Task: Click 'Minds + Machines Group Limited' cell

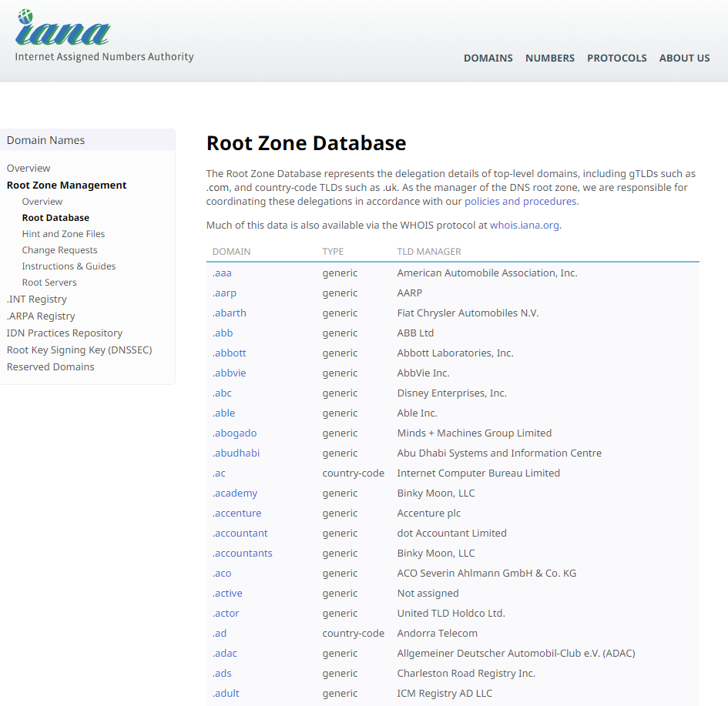Action: 474,433
